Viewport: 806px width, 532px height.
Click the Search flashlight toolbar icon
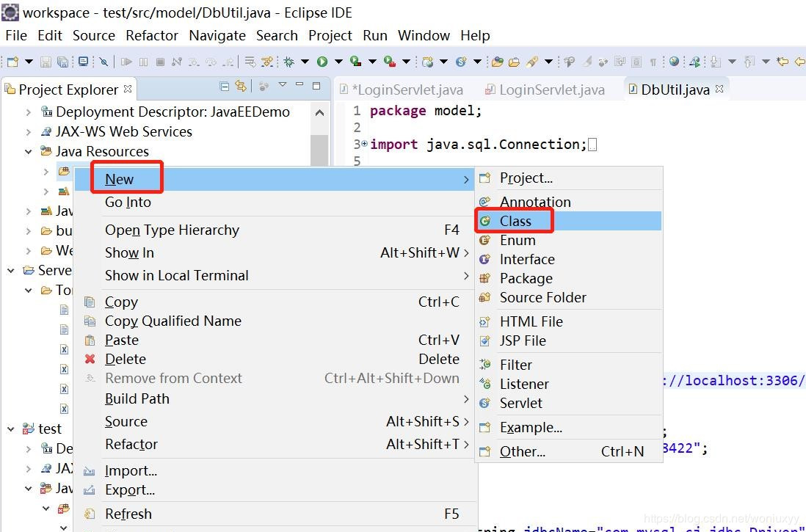click(x=532, y=62)
